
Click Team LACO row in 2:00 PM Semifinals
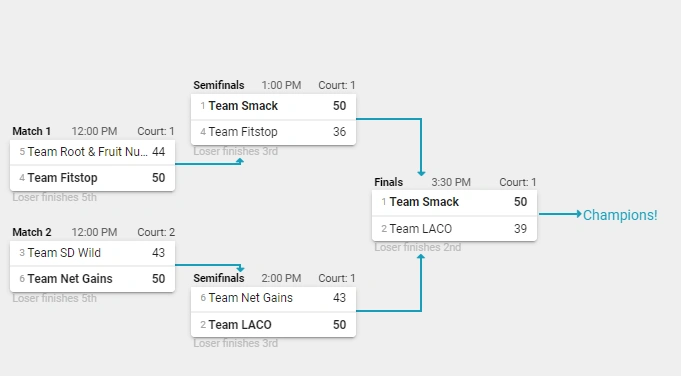[x=273, y=325]
